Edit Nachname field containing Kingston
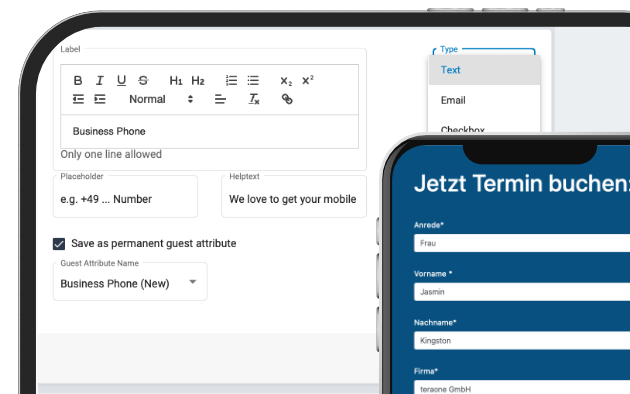This screenshot has height=394, width=630. [x=522, y=341]
